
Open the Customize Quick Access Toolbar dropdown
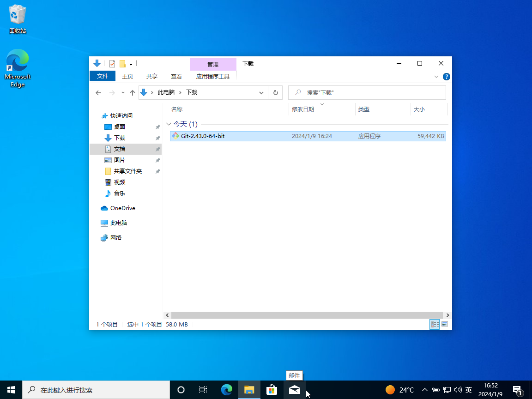pyautogui.click(x=131, y=64)
